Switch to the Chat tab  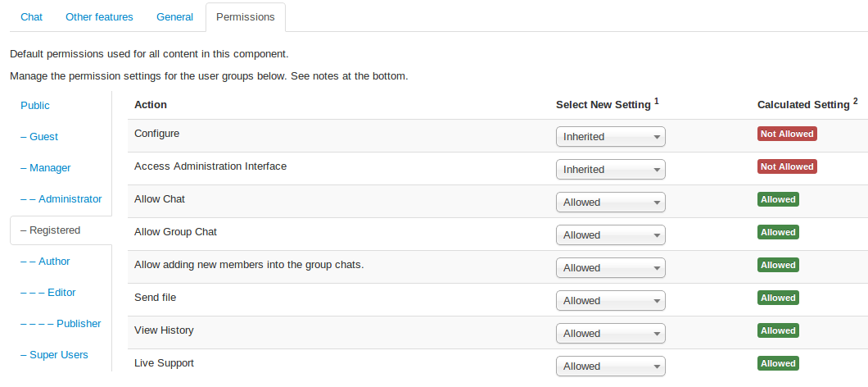point(31,16)
